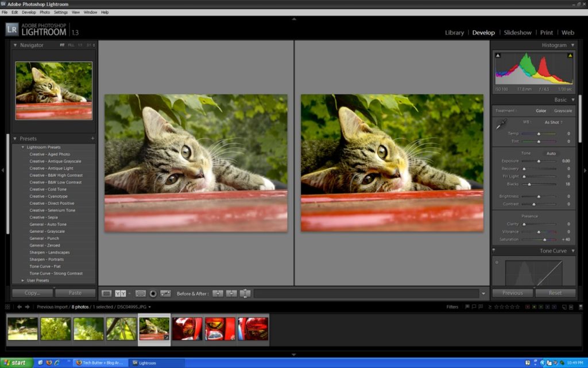Open the Settings menu
The height and width of the screenshot is (368, 588).
click(61, 13)
